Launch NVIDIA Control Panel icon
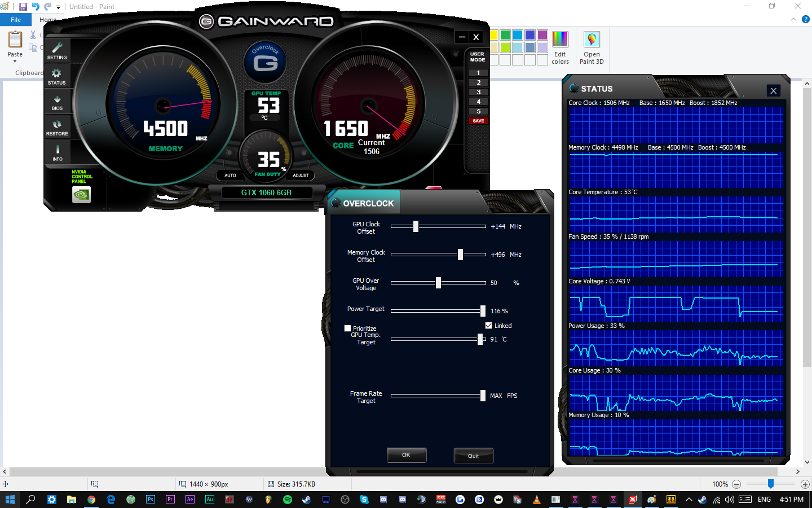This screenshot has height=508, width=812. point(81,195)
